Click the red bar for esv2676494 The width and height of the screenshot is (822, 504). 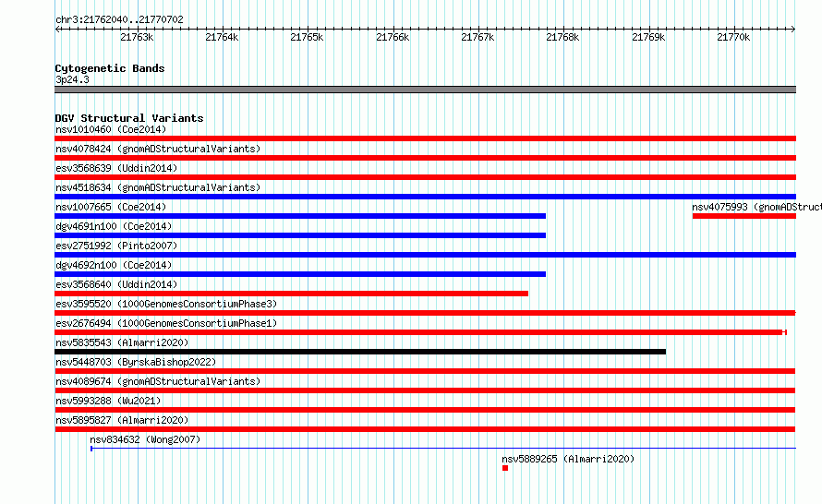[420, 332]
